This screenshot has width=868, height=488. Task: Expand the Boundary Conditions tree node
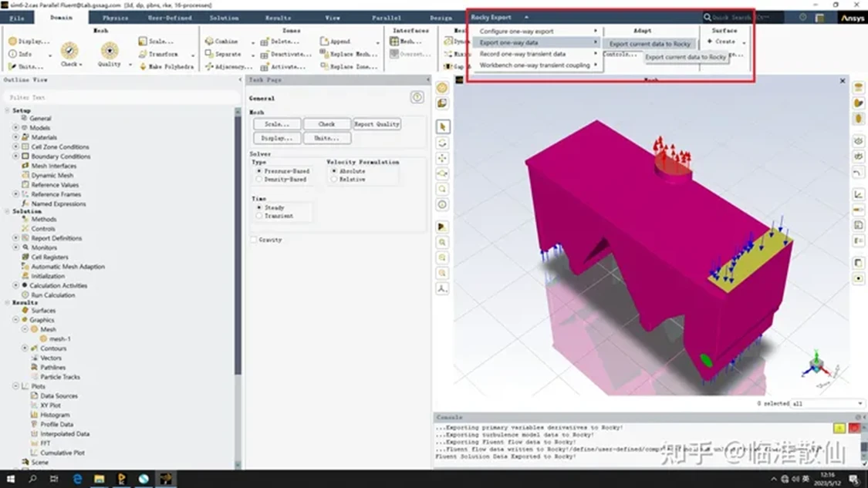(16, 156)
